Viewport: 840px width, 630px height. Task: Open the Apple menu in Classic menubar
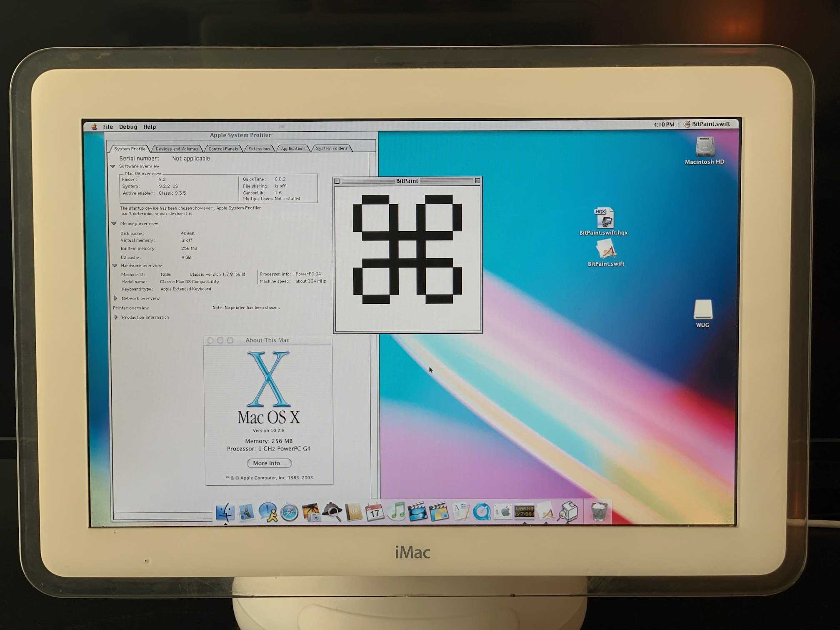point(94,127)
